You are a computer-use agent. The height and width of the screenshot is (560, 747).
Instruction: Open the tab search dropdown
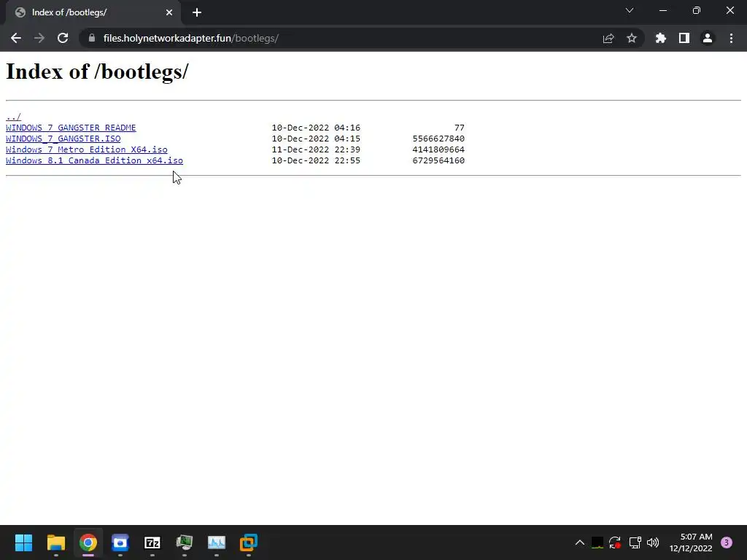[x=630, y=10]
